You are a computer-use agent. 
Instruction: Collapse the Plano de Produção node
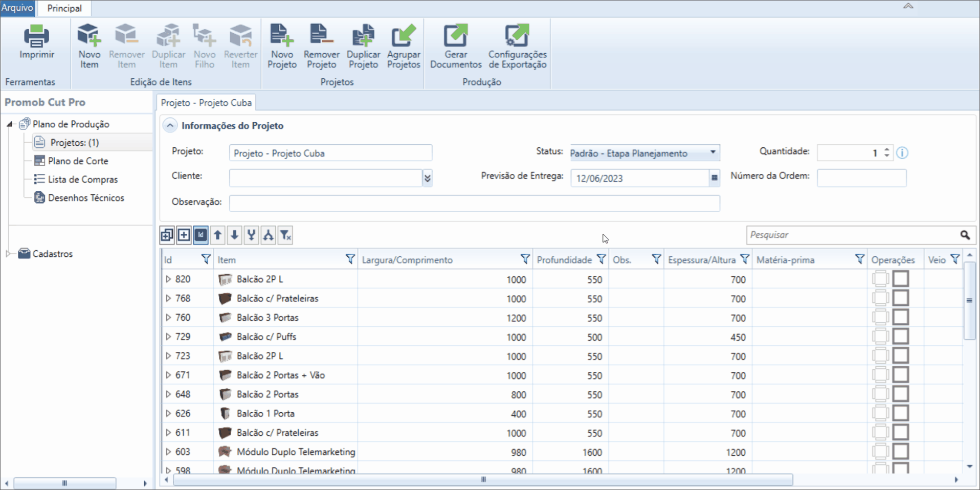click(x=9, y=124)
